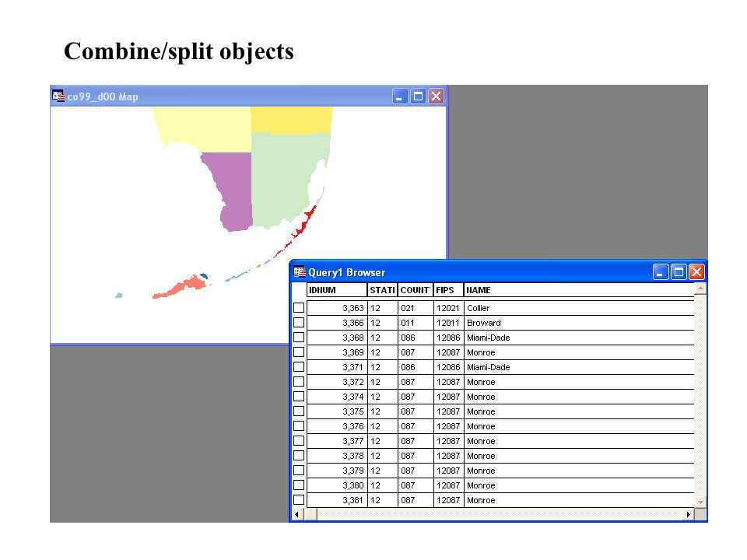Tick the row box for IDNUM 3,368
The width and height of the screenshot is (747, 560).
[x=299, y=337]
